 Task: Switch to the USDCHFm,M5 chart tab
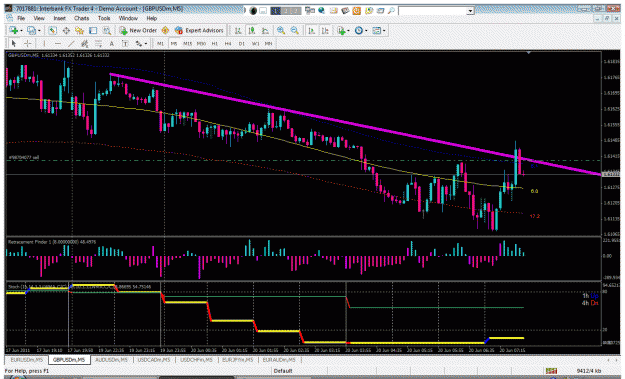point(196,360)
